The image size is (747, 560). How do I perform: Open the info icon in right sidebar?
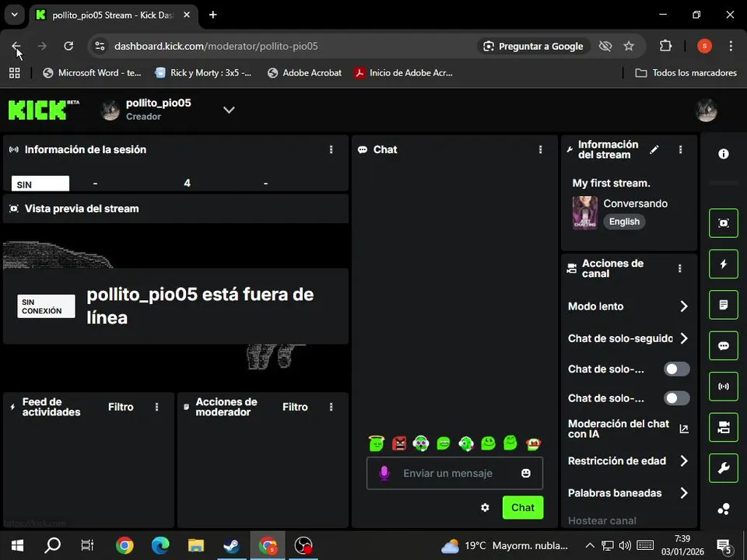click(723, 154)
